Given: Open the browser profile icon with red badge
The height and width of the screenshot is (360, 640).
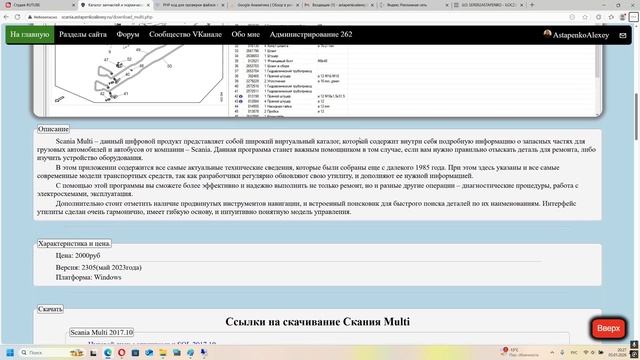Looking at the screenshot, I should pos(622,17).
